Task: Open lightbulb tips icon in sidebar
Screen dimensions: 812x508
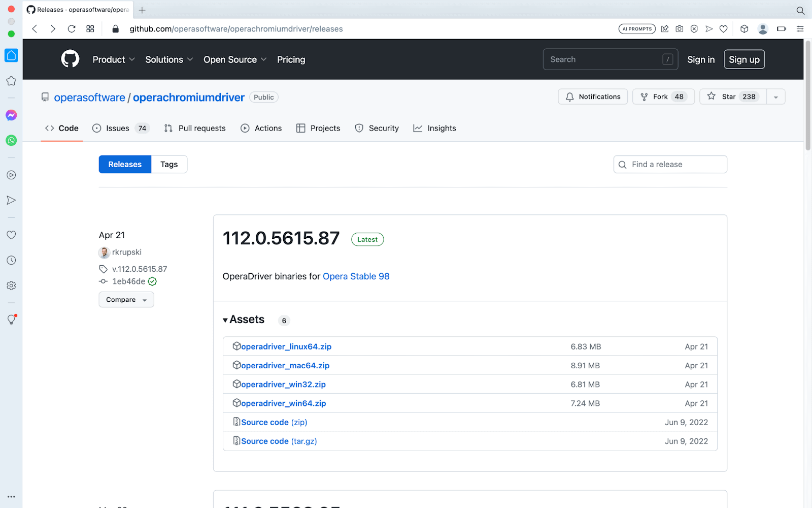Action: [11, 320]
